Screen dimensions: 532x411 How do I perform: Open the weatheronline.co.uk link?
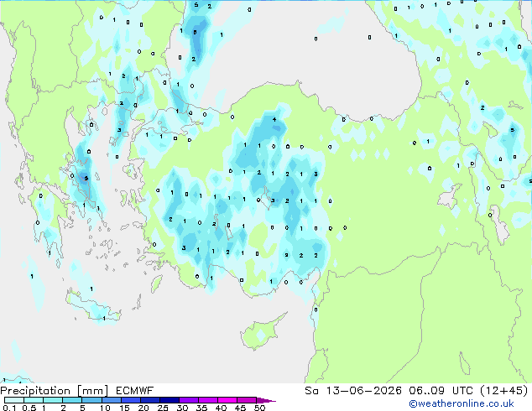coord(462,403)
